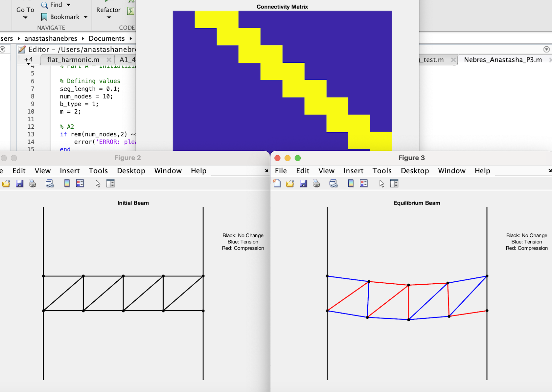This screenshot has width=552, height=392.
Task: Open the Tools menu in Figure 3
Action: (x=382, y=171)
